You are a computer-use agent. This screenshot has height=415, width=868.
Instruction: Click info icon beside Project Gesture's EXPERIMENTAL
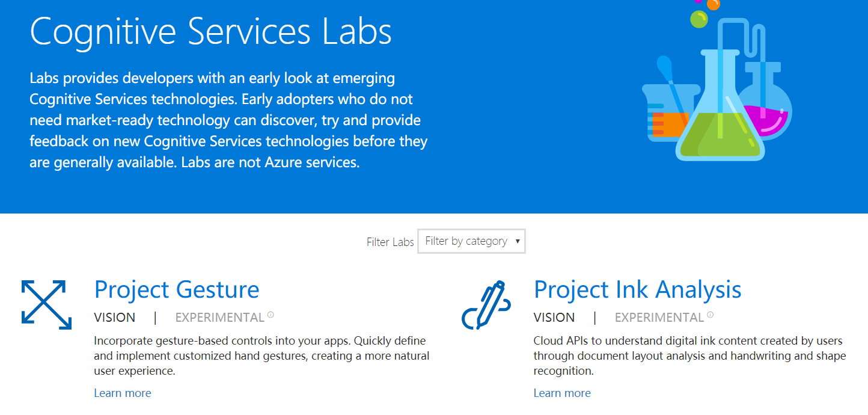(x=270, y=315)
